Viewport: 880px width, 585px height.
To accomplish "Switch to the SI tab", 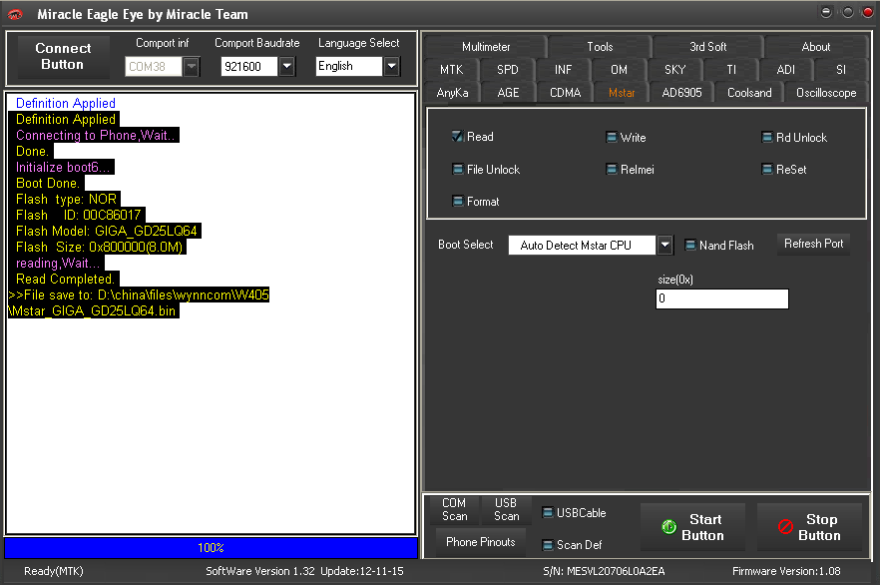I will (841, 70).
